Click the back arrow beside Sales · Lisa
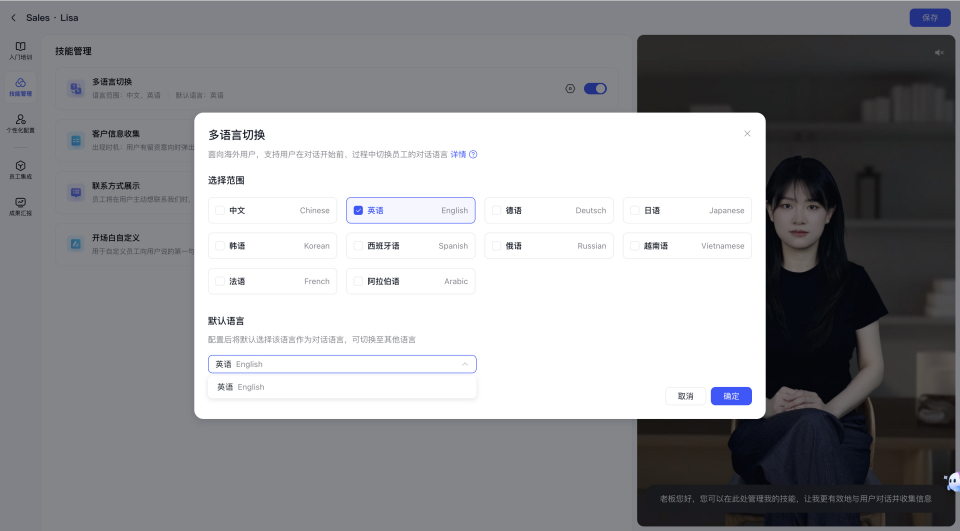This screenshot has width=960, height=531. point(13,18)
